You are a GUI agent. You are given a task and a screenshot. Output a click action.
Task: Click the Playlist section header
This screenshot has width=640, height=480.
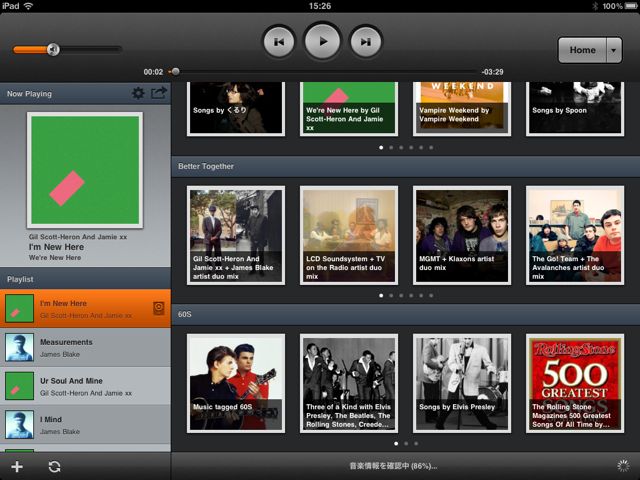(85, 279)
